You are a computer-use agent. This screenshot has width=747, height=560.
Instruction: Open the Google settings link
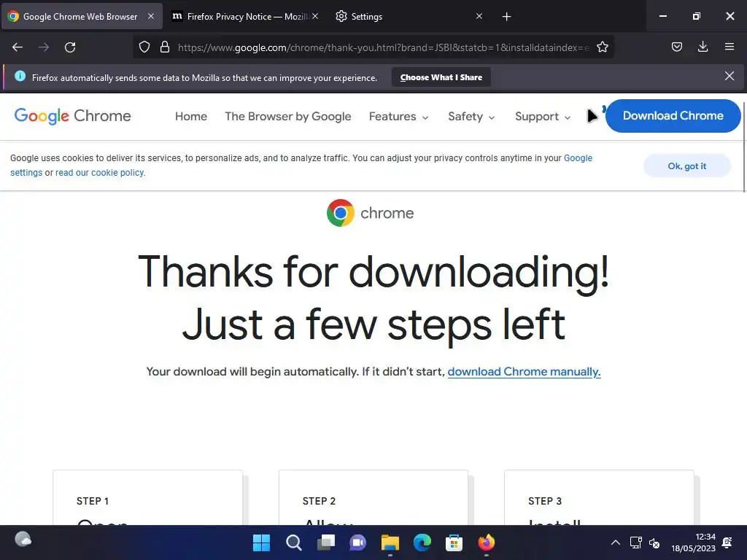578,158
